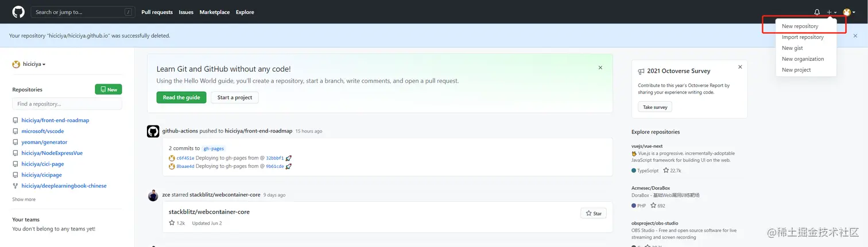Click the green New repository button
The width and height of the screenshot is (868, 247).
pyautogui.click(x=108, y=89)
